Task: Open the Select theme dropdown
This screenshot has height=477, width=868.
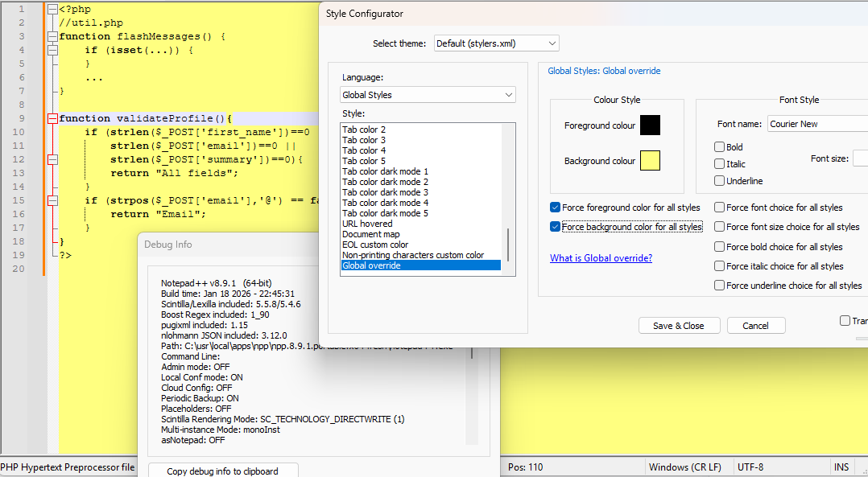Action: [496, 43]
